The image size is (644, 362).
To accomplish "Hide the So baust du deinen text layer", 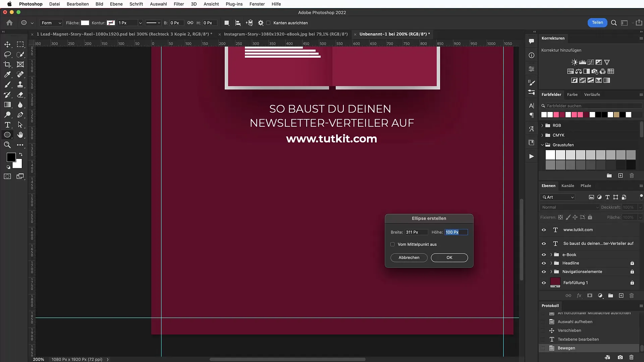I will (544, 244).
